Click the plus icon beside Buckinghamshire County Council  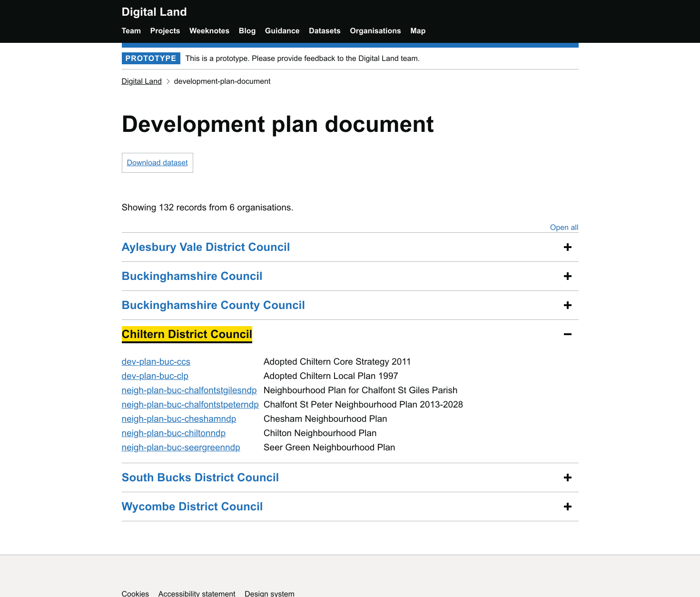coord(567,305)
